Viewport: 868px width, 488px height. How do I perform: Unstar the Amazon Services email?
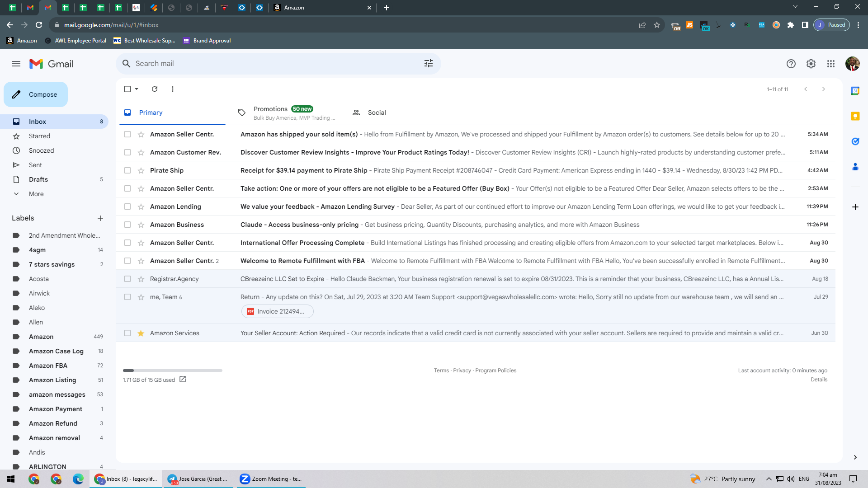click(x=141, y=333)
